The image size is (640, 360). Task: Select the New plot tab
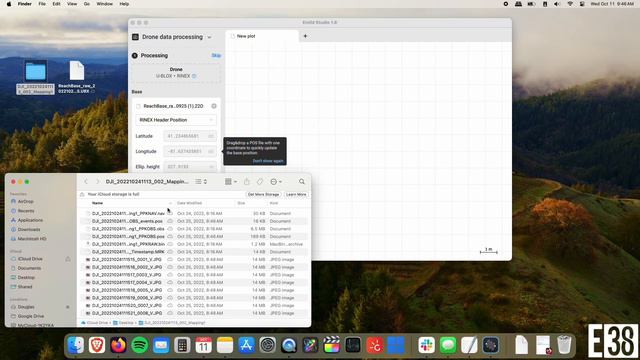pos(262,36)
